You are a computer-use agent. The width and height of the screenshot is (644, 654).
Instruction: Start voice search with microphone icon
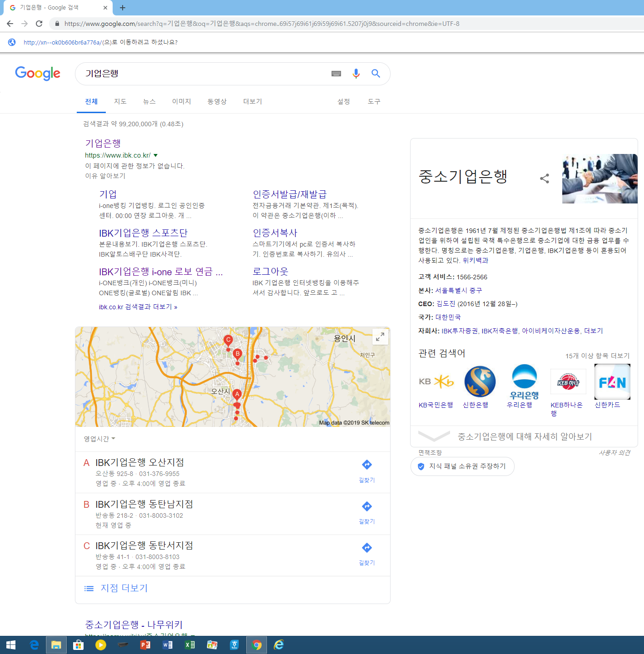[356, 74]
